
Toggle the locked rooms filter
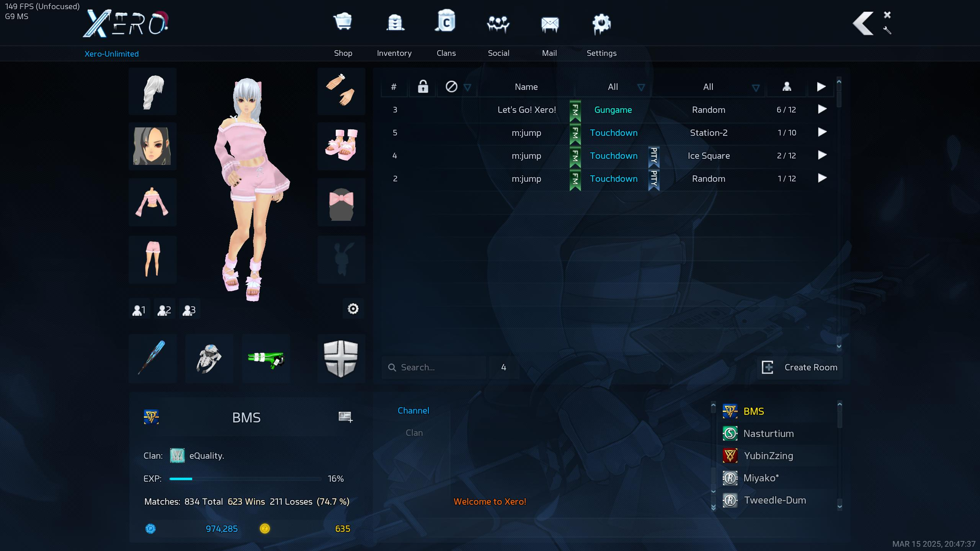423,87
